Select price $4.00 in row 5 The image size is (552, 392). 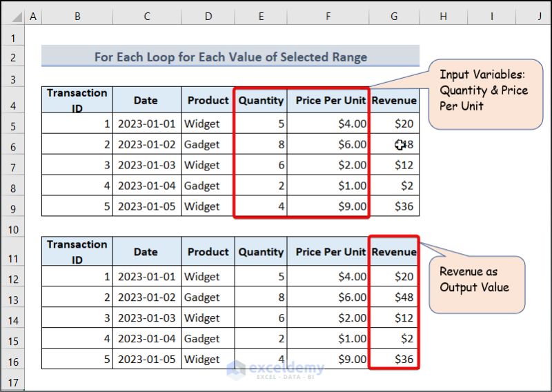click(328, 124)
